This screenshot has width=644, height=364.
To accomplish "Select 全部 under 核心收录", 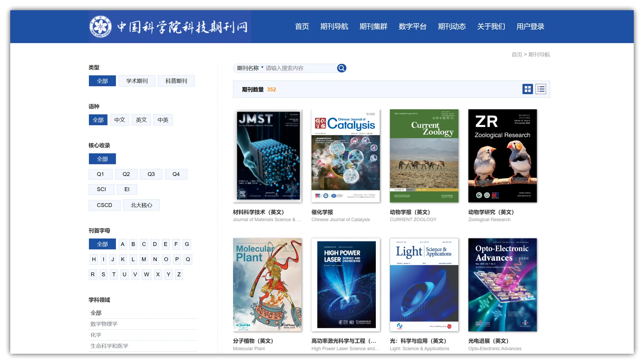I will (102, 159).
